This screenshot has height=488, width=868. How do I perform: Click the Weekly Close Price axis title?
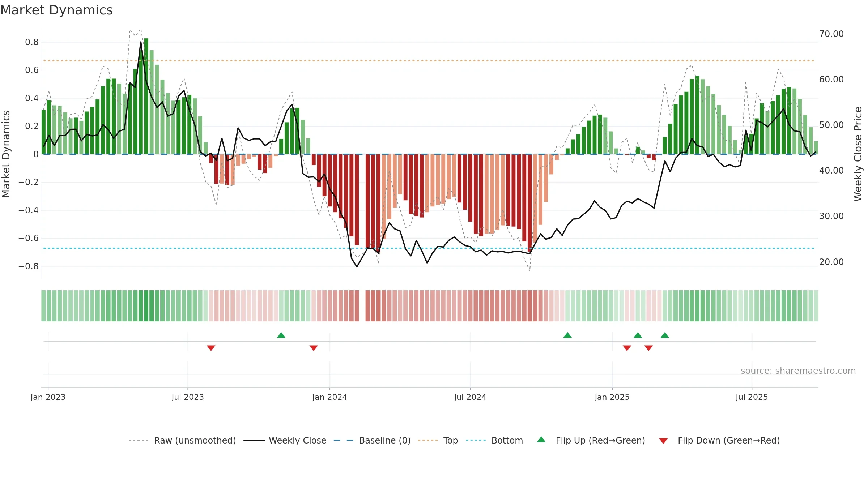point(858,154)
